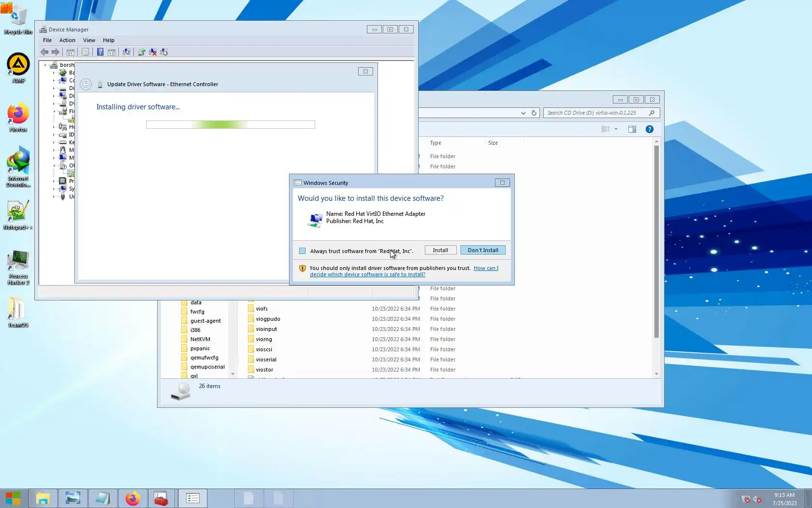Open the Help menu in Device Manager
The image size is (812, 508).
[x=109, y=41]
